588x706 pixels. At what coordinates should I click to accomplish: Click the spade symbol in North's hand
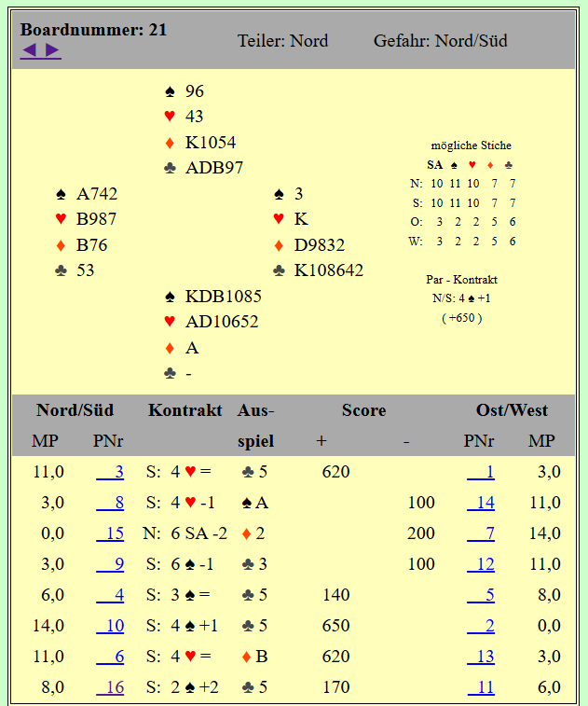pyautogui.click(x=170, y=91)
